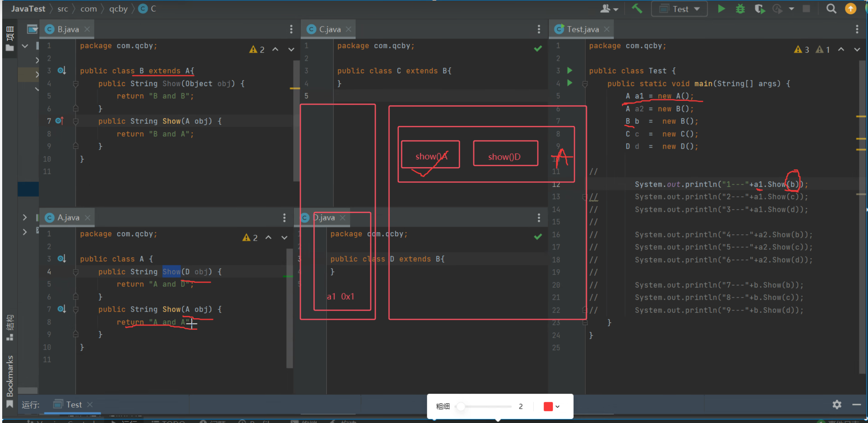Collapse main method fold marker in Test.java
868x423 pixels.
585,84
